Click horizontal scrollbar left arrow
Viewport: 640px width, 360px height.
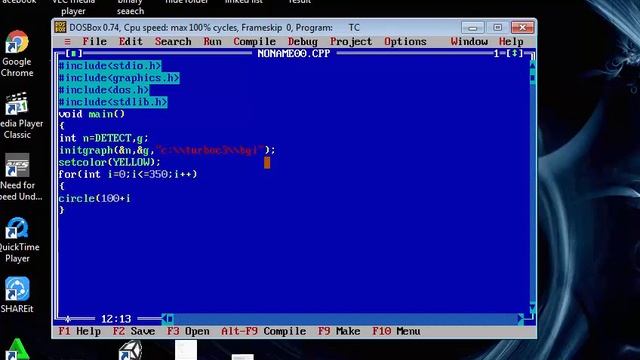164,319
